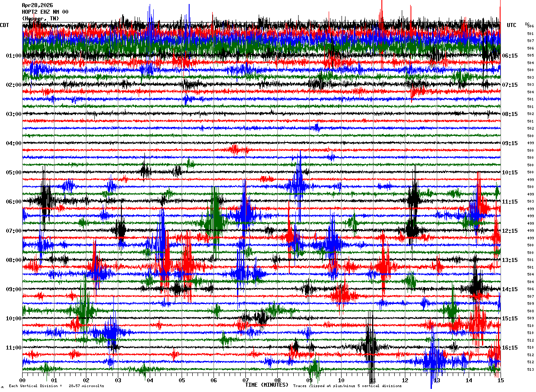The height and width of the screenshot is (392, 536).
Task: Select the 05:00 CDT row label
Action: (x=14, y=173)
